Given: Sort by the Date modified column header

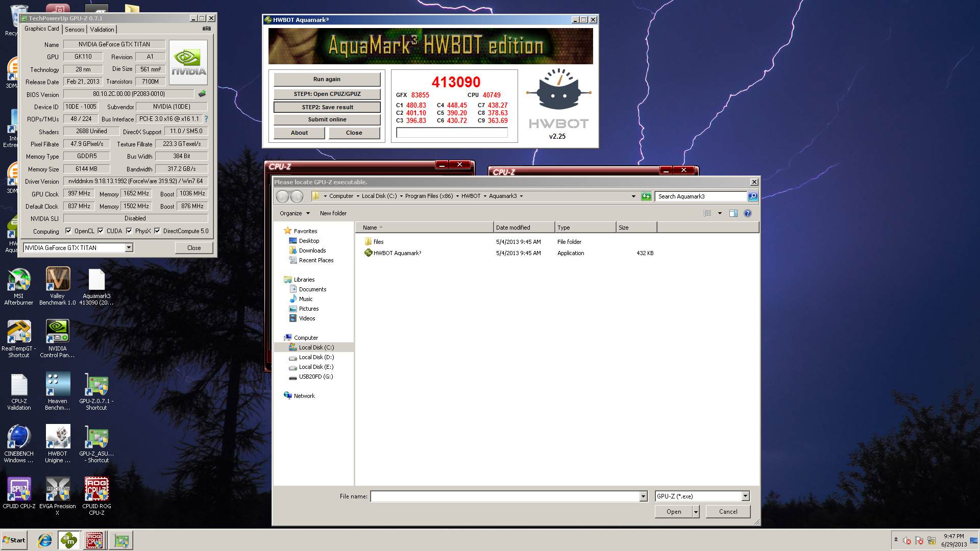Looking at the screenshot, I should pyautogui.click(x=524, y=228).
